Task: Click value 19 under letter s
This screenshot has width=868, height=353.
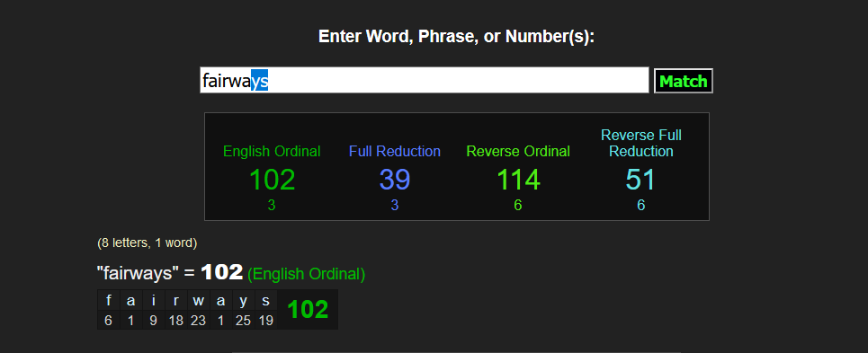Action: pyautogui.click(x=265, y=321)
